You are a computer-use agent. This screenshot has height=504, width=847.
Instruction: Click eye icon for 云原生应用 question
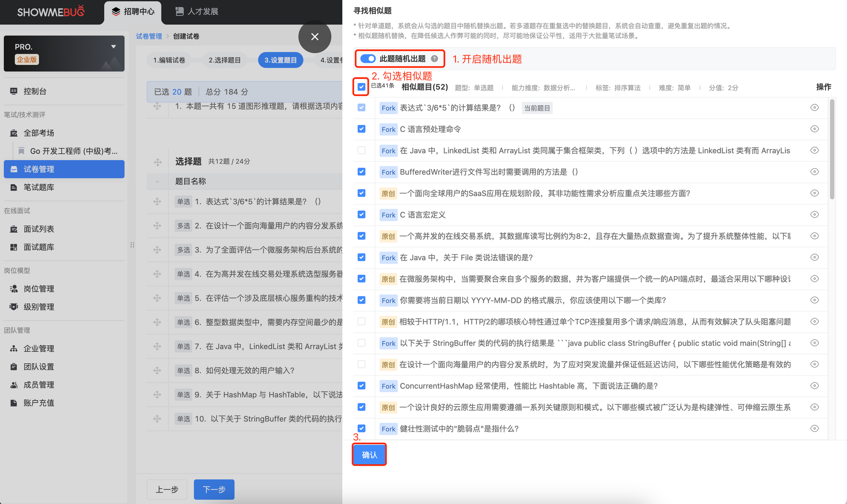pos(814,407)
